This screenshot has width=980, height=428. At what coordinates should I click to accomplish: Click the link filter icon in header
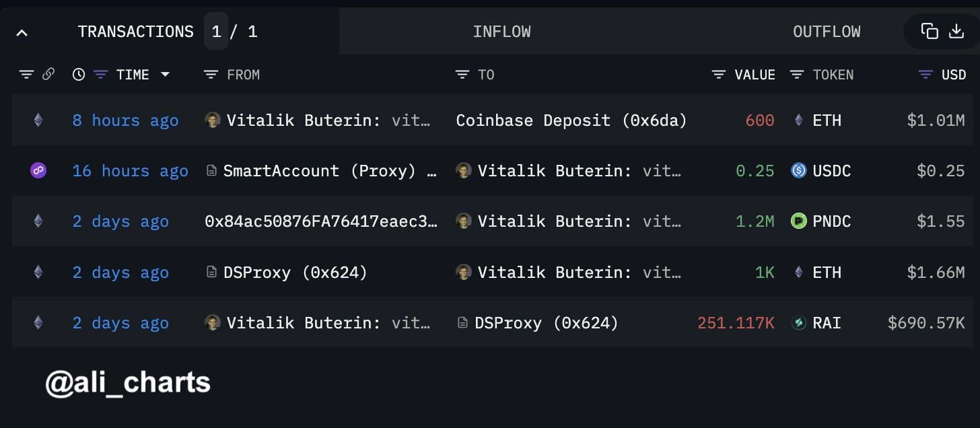(48, 74)
